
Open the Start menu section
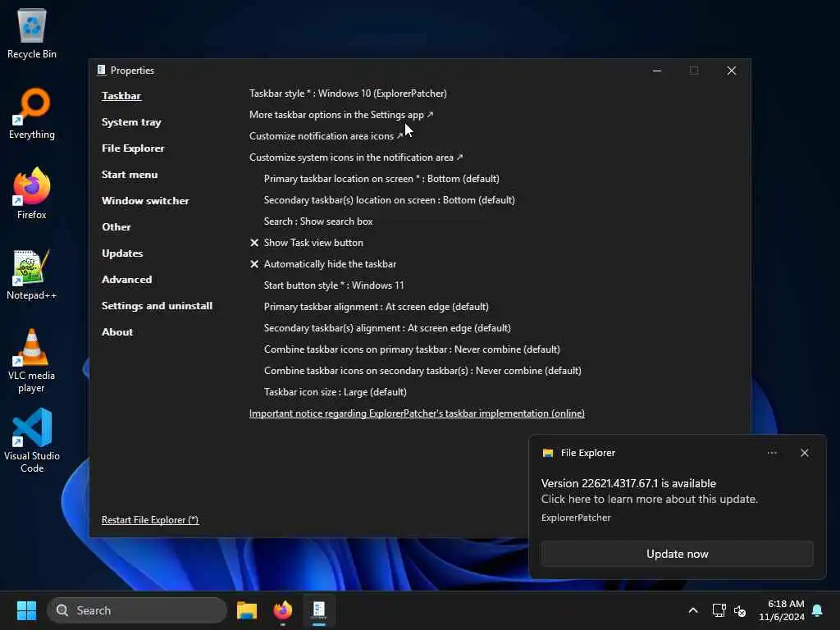[130, 175]
